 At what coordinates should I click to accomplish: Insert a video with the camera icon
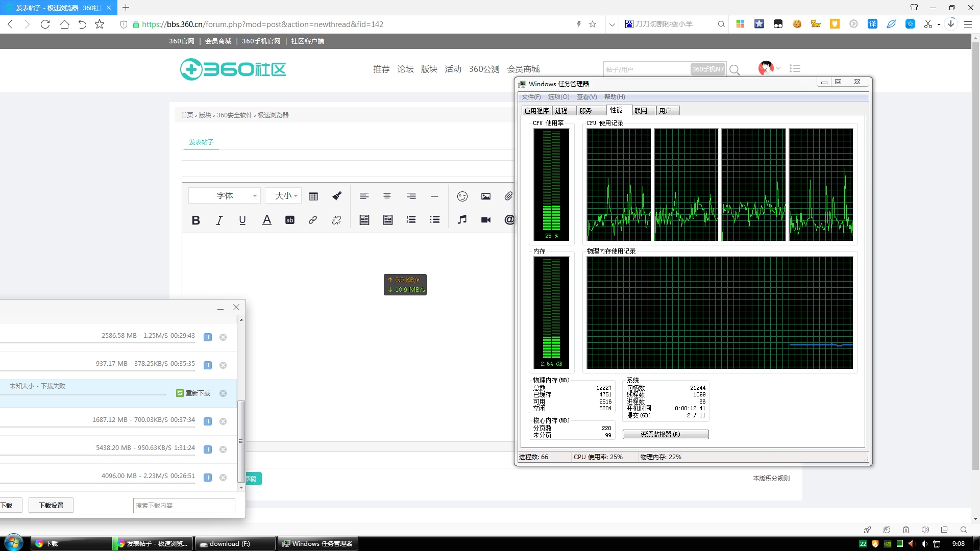(486, 220)
